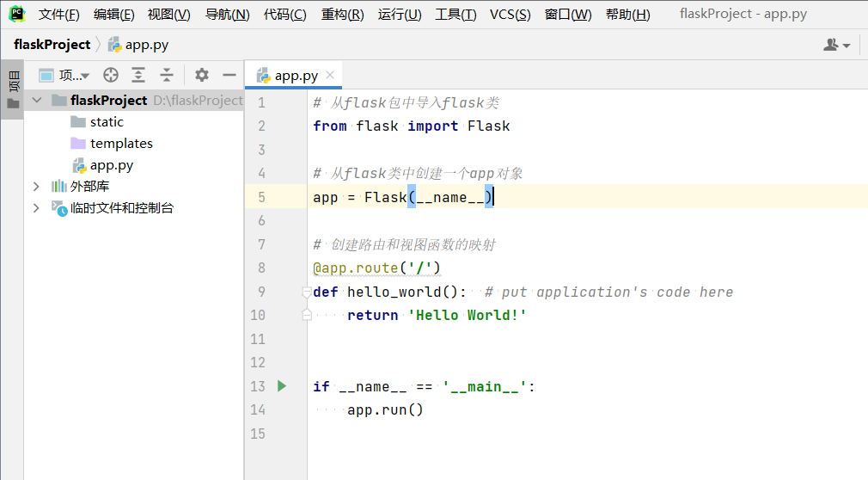This screenshot has height=480, width=868.
Task: Open the 导航(N) menu
Action: [x=227, y=15]
